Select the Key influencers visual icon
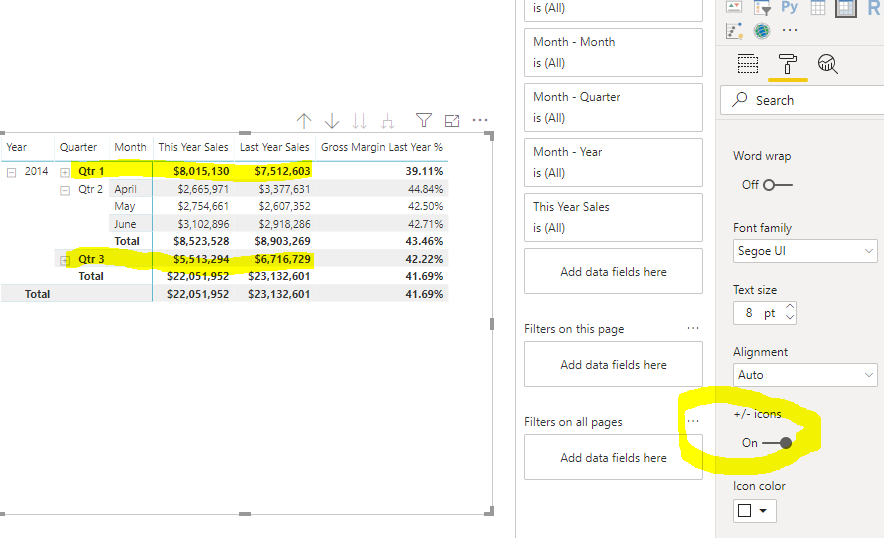Viewport: 884px width, 538px height. 734,30
